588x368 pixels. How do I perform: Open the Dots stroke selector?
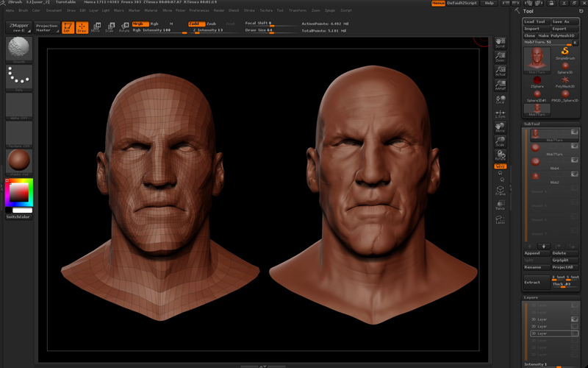pos(19,78)
